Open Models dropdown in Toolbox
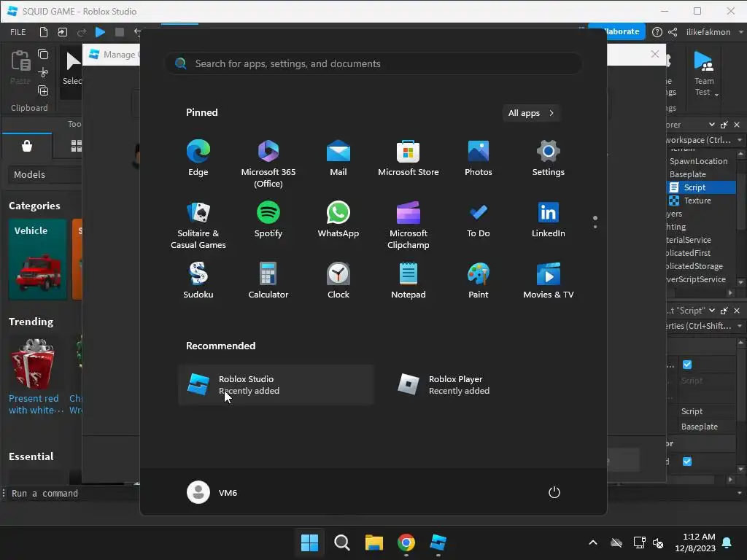Screen dimensions: 747x560 tap(45, 175)
